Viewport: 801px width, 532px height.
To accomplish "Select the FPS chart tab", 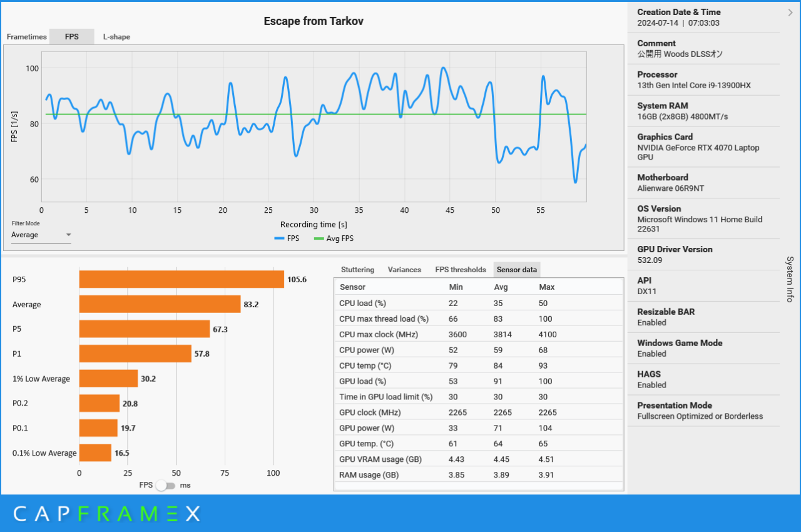I will tap(72, 37).
